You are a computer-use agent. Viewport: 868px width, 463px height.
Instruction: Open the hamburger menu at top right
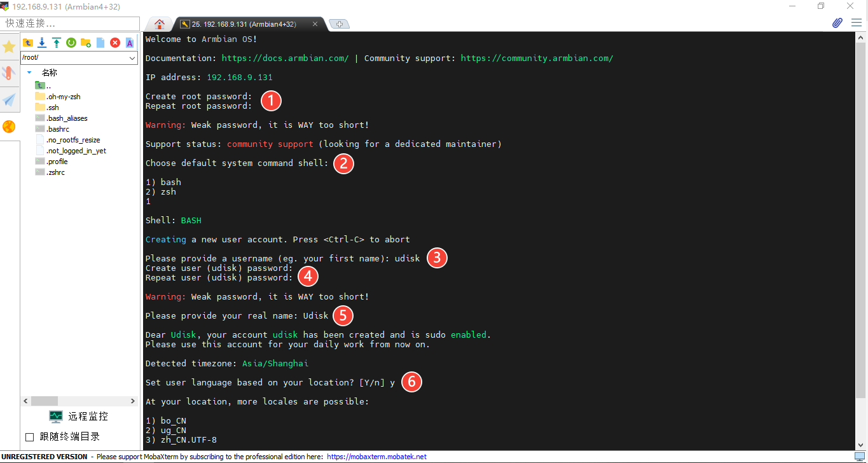point(855,22)
